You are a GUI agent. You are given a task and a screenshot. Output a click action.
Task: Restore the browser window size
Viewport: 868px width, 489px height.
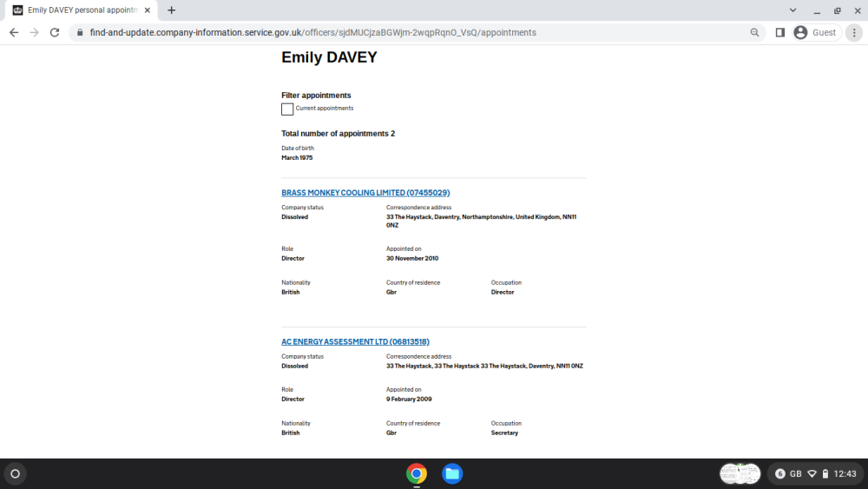point(838,10)
